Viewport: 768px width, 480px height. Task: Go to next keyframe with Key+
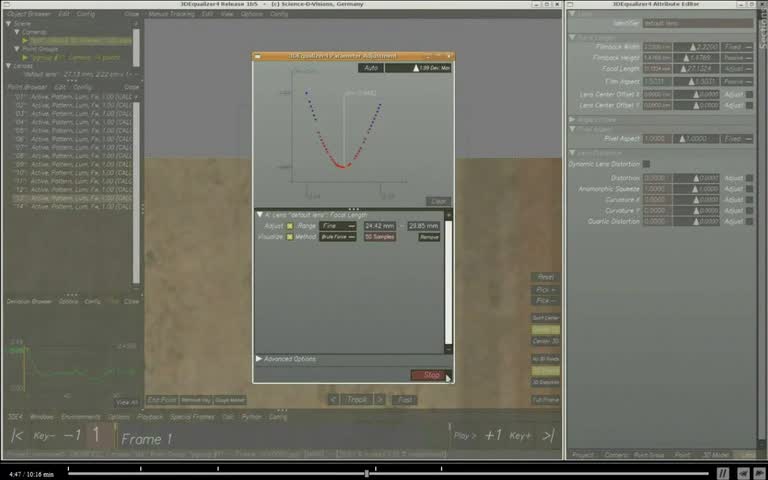tap(520, 435)
